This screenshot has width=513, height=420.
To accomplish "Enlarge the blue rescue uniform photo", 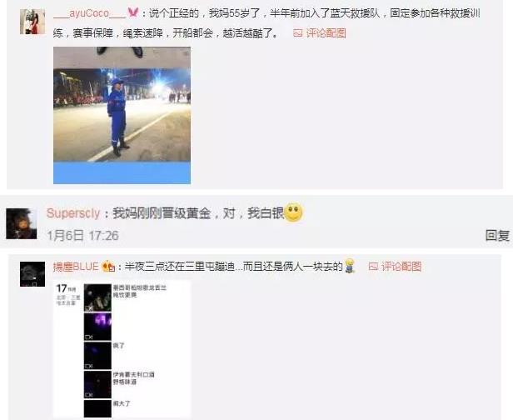I will click(122, 115).
